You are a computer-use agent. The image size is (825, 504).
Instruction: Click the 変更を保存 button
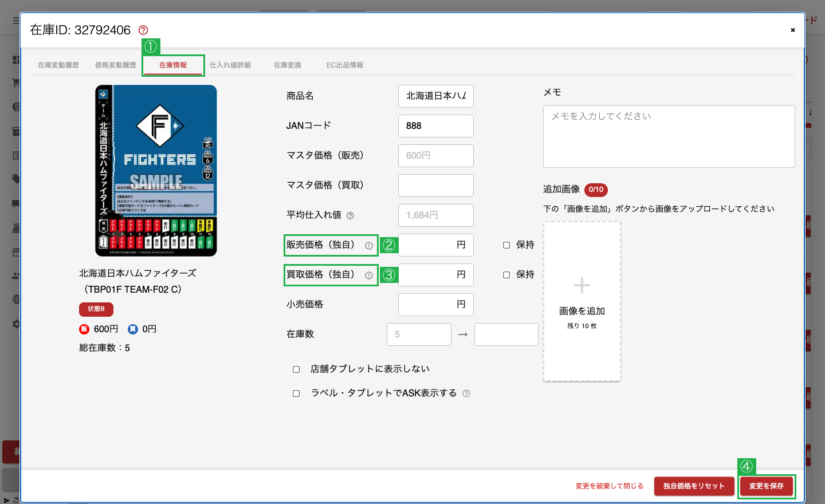click(767, 486)
